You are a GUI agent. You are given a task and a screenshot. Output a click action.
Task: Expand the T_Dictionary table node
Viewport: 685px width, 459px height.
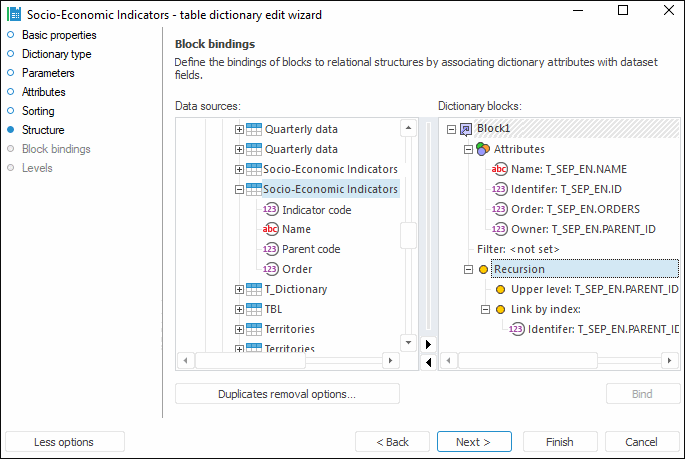(239, 289)
